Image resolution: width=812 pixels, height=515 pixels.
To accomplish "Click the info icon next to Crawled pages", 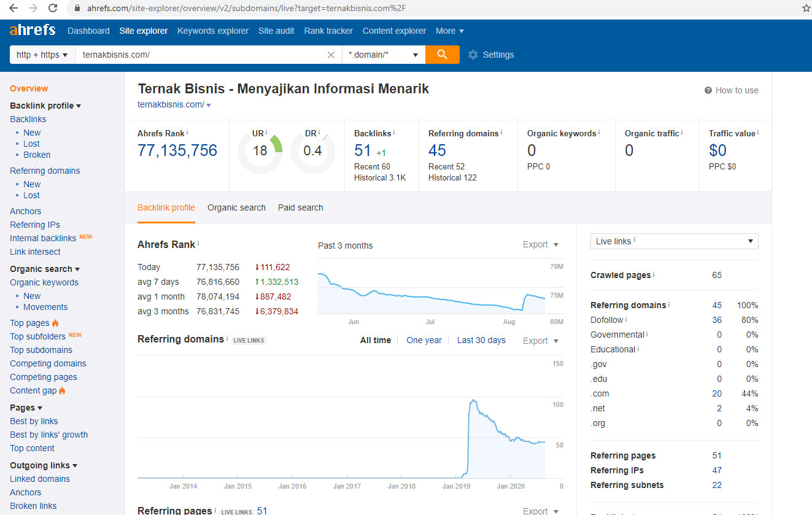I will (x=654, y=274).
